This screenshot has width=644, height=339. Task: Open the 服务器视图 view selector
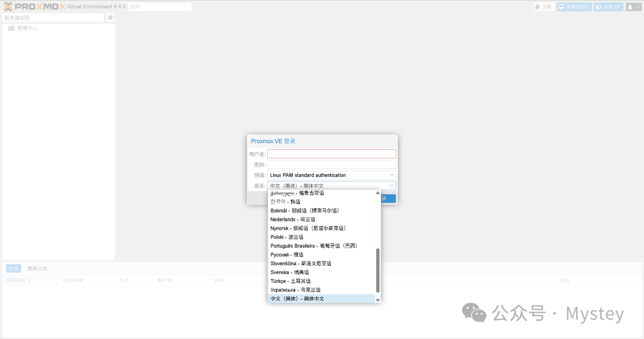(x=52, y=18)
